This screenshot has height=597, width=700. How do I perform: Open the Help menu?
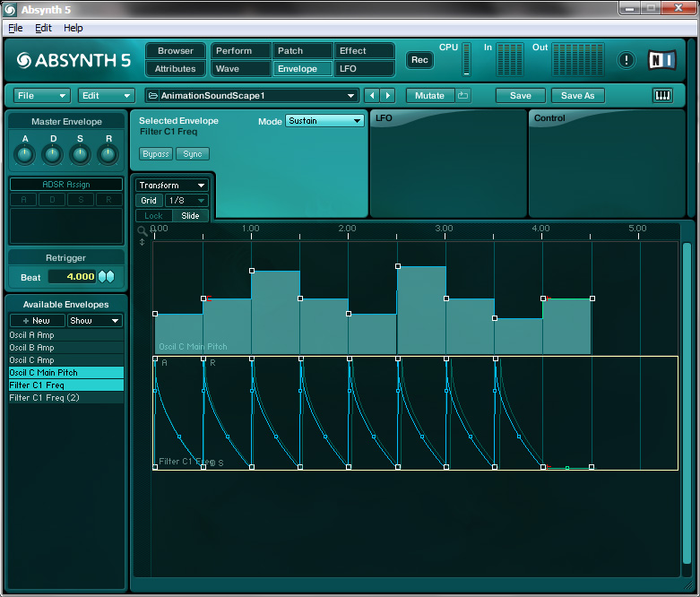pyautogui.click(x=73, y=28)
